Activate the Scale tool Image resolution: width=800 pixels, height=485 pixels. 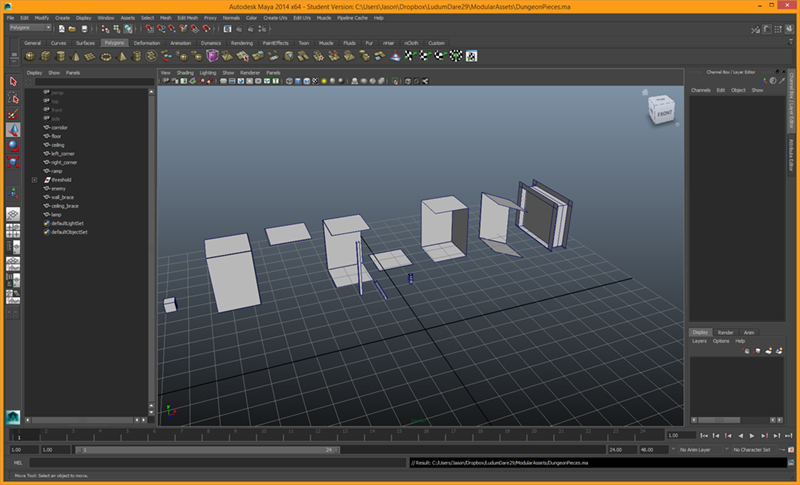pos(13,162)
